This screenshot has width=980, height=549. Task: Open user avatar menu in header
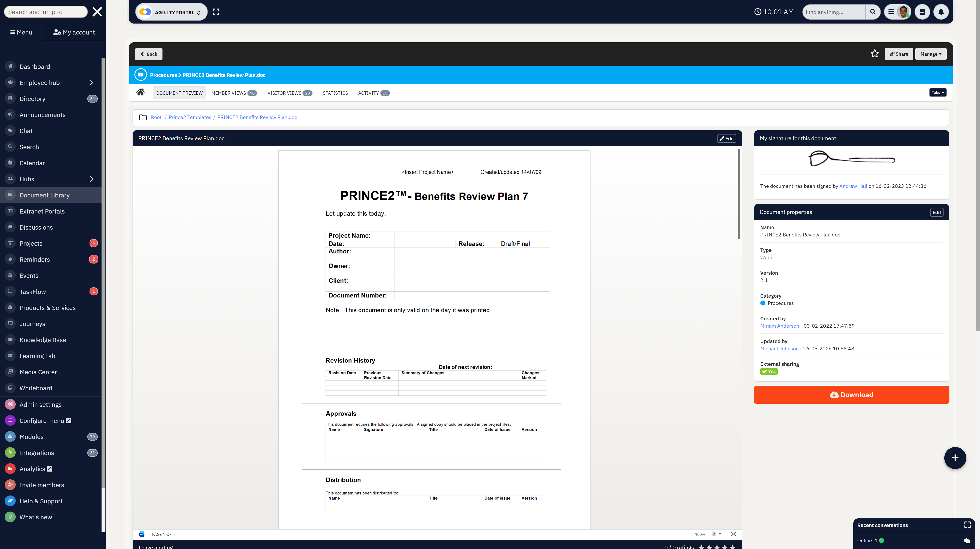click(x=904, y=12)
